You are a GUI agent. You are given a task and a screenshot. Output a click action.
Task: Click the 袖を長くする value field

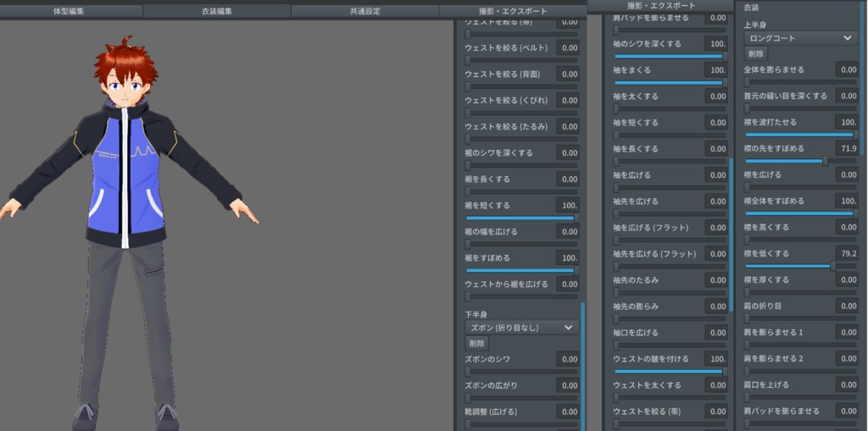point(716,149)
